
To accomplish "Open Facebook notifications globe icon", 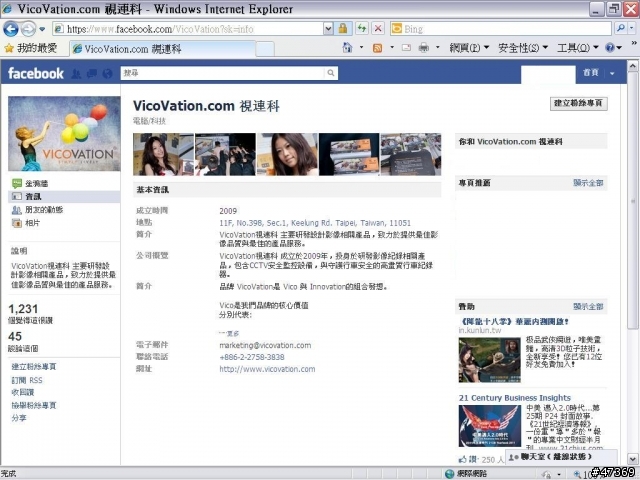I will click(107, 73).
